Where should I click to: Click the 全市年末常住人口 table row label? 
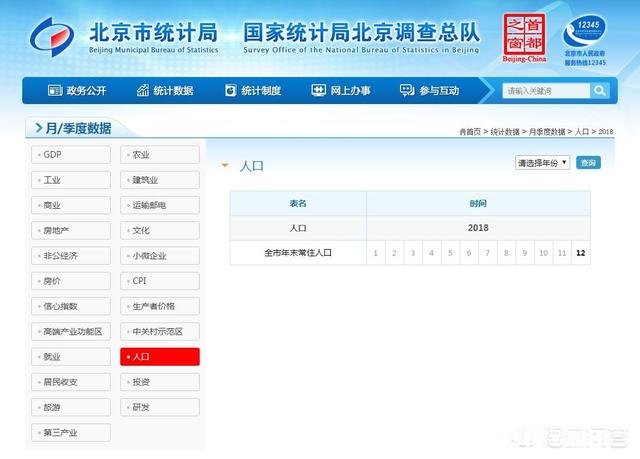click(x=298, y=253)
